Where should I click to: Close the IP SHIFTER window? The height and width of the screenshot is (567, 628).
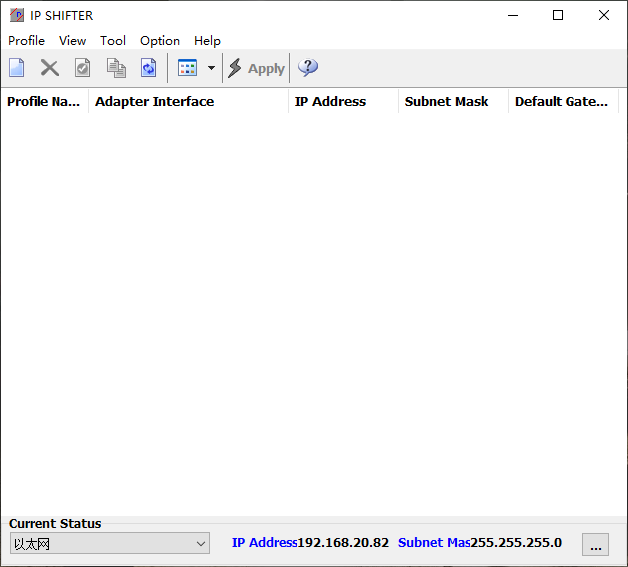click(604, 15)
